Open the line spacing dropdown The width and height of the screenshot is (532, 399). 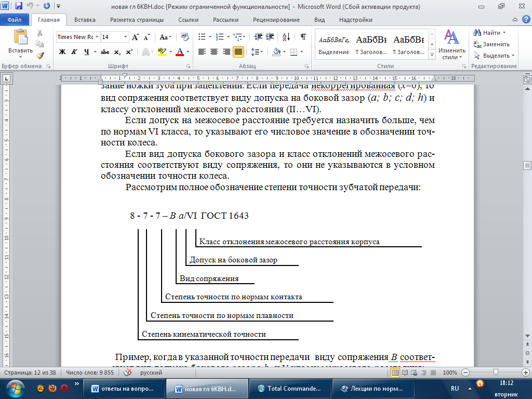[257, 52]
